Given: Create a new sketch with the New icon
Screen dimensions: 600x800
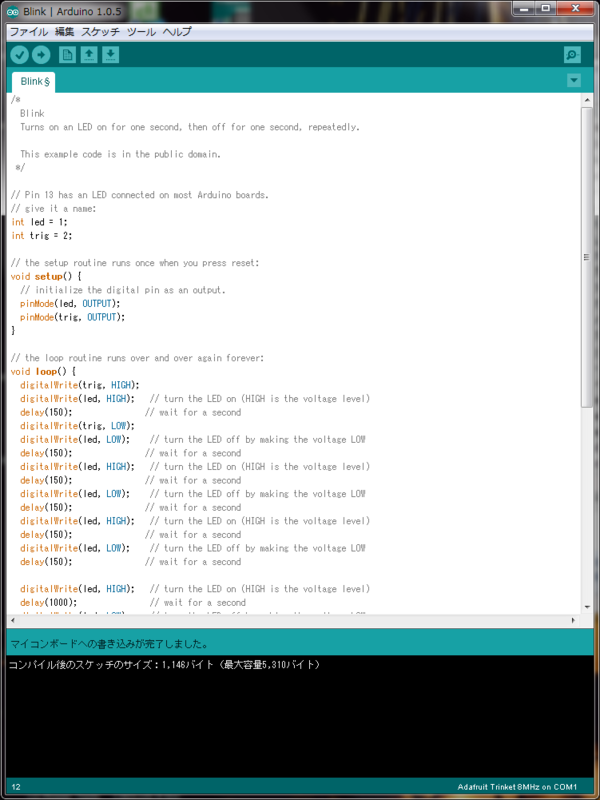Looking at the screenshot, I should 67,55.
